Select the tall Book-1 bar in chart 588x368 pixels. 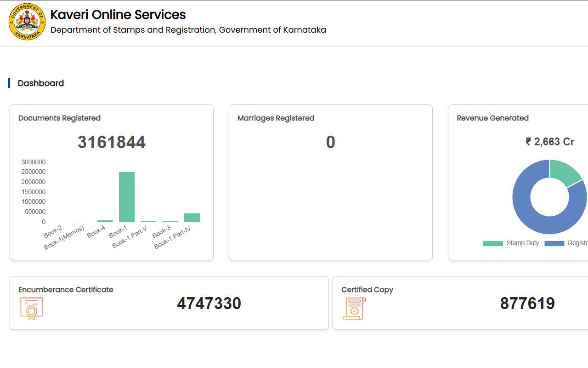click(127, 197)
